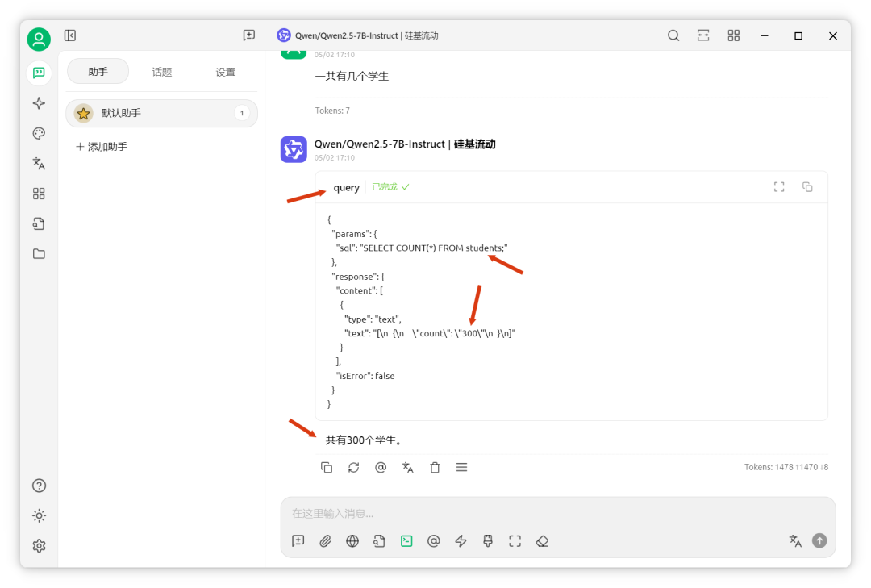Image resolution: width=871 pixels, height=588 pixels.
Task: Open the help question mark icon
Action: [39, 486]
